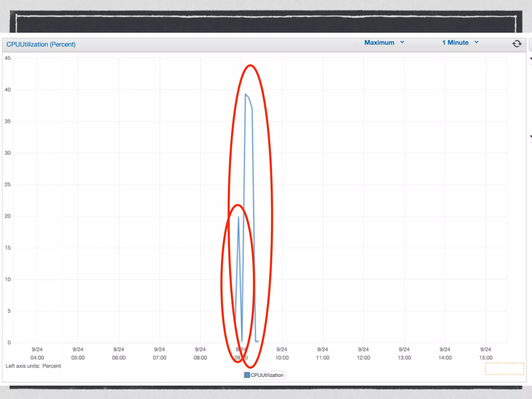
Task: Open the 1 Minute period dropdown
Action: (455, 43)
